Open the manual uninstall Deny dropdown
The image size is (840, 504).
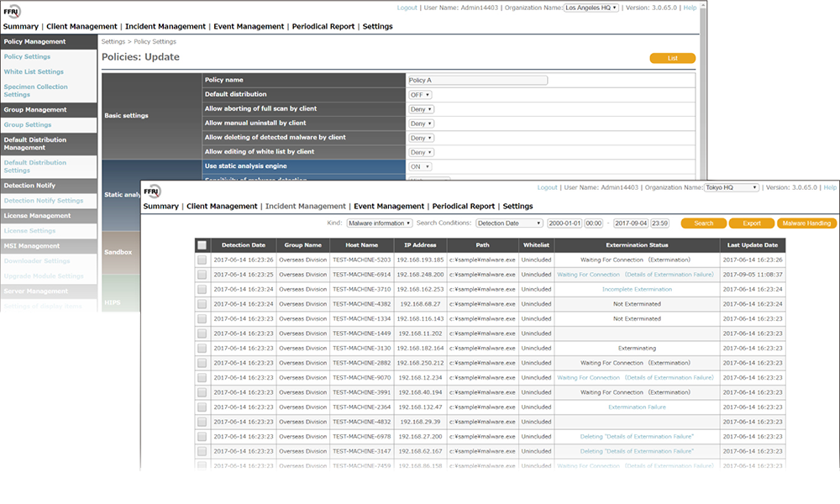coord(421,123)
